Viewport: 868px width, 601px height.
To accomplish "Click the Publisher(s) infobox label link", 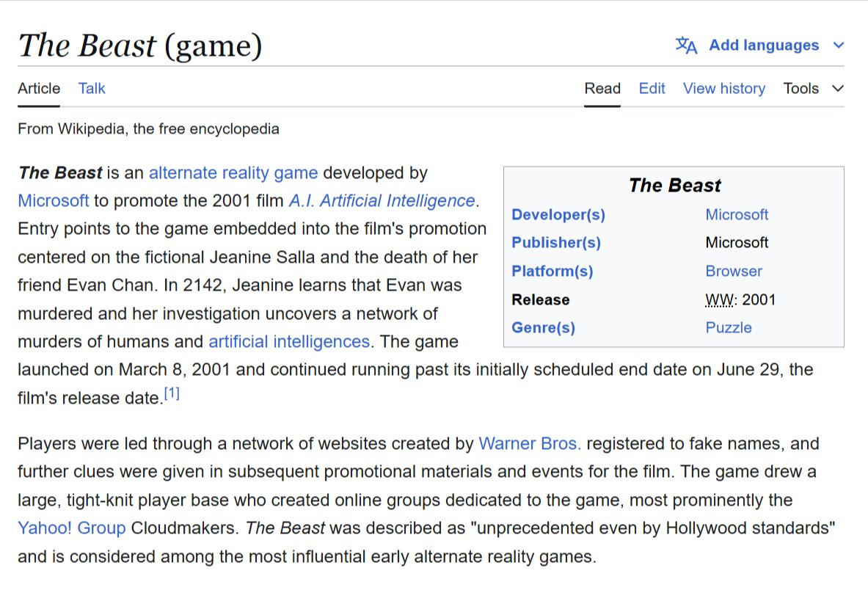I will point(555,242).
